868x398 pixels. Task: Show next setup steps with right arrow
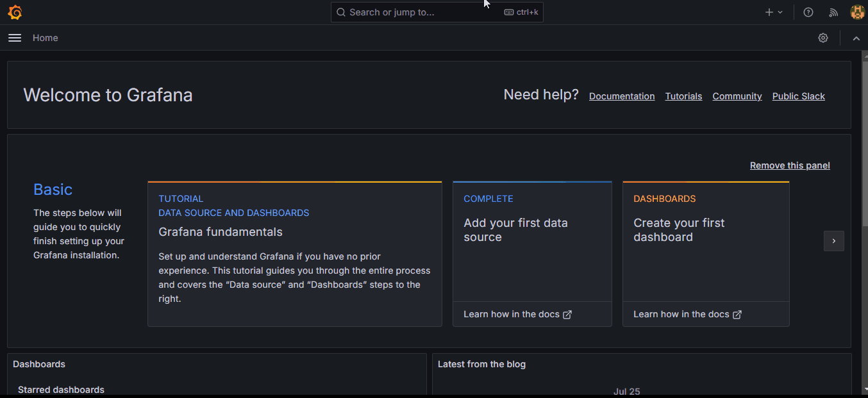tap(834, 241)
